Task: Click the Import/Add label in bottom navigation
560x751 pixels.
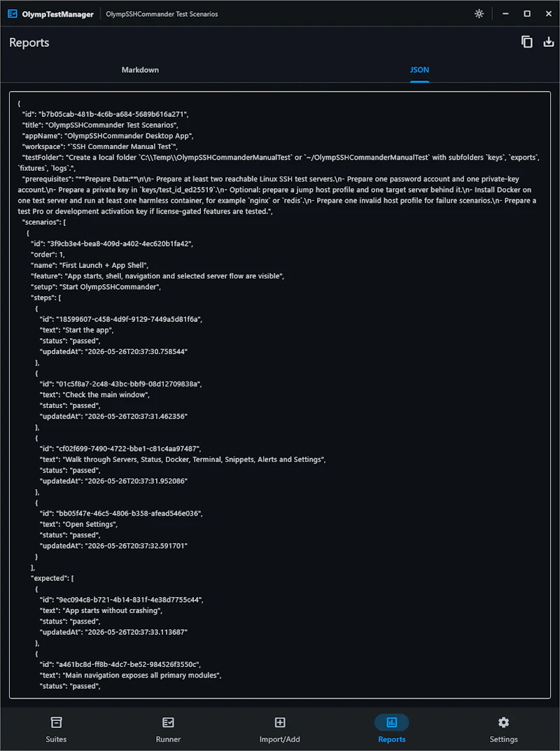Action: 280,739
